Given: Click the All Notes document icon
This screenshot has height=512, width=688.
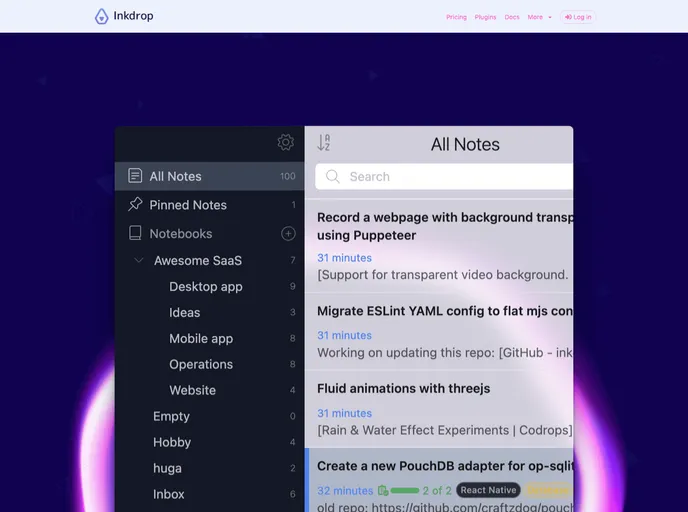Looking at the screenshot, I should (135, 175).
